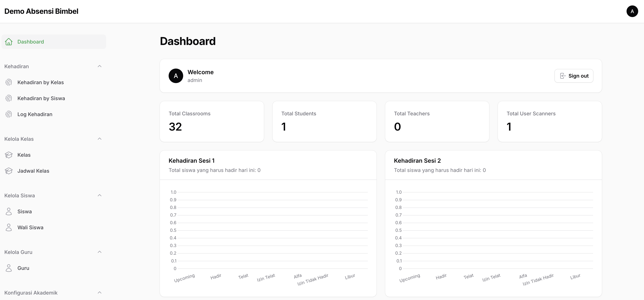
Task: Click graduation cap icon beside Kelas
Action: (x=9, y=155)
